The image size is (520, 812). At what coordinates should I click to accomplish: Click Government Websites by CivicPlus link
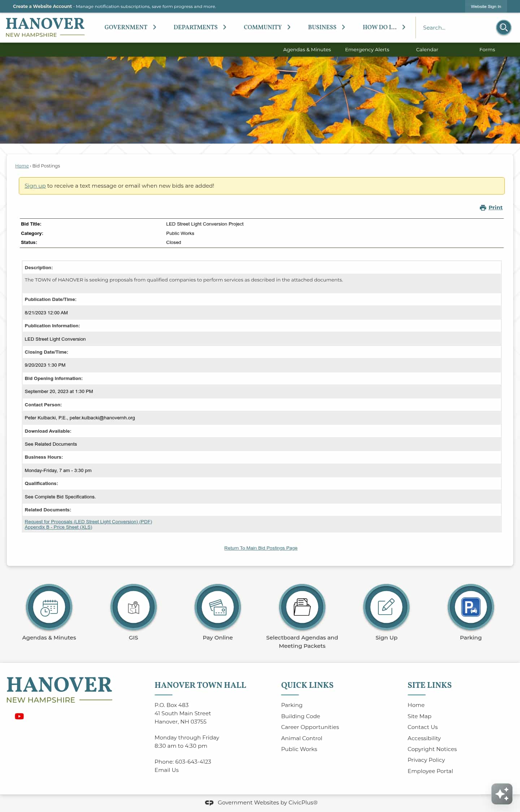(268, 803)
